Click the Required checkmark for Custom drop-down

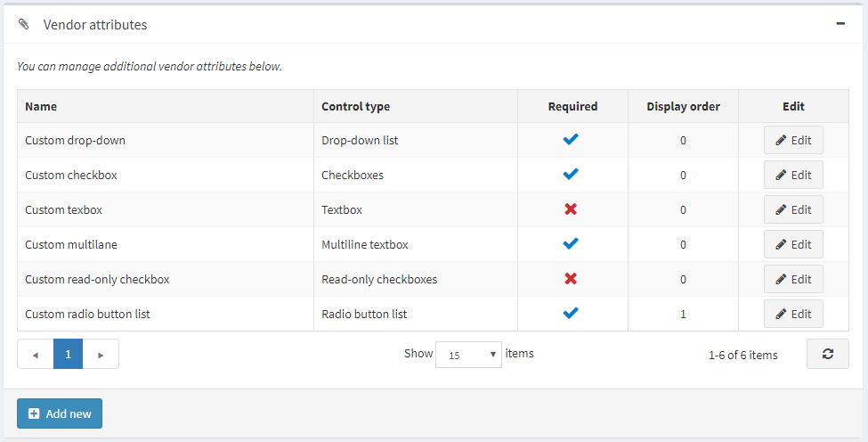[x=572, y=140]
